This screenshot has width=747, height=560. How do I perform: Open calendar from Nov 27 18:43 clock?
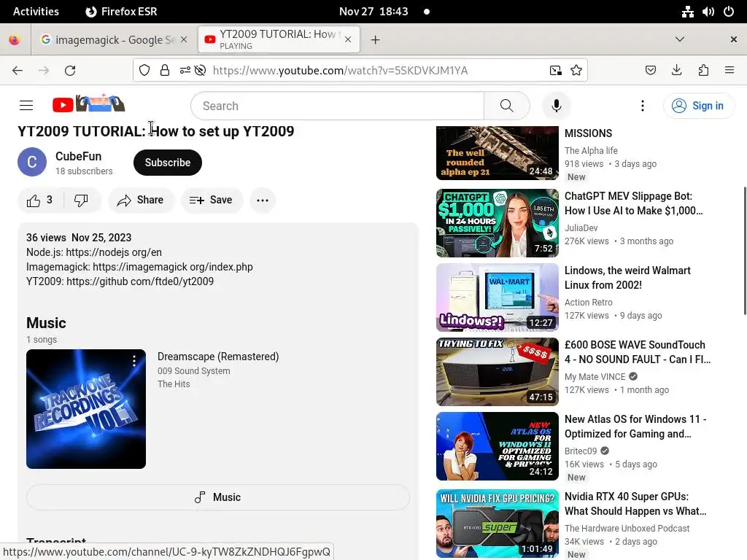(373, 12)
